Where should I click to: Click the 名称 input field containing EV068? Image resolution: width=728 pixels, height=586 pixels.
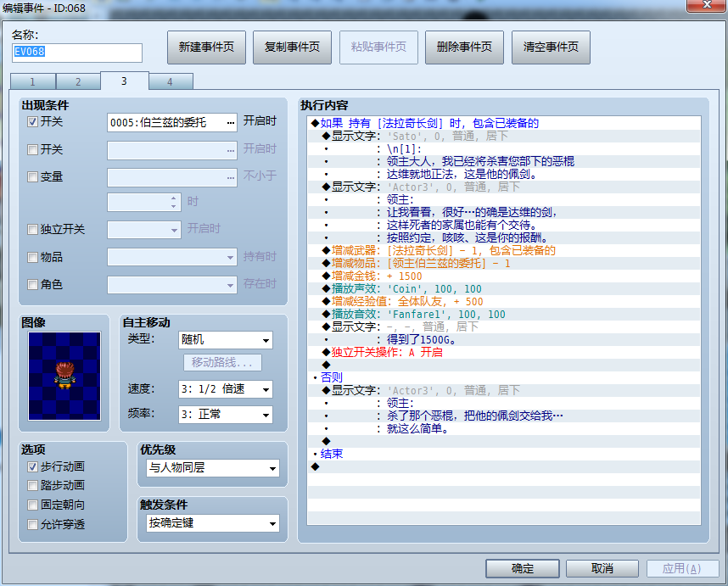[77, 53]
